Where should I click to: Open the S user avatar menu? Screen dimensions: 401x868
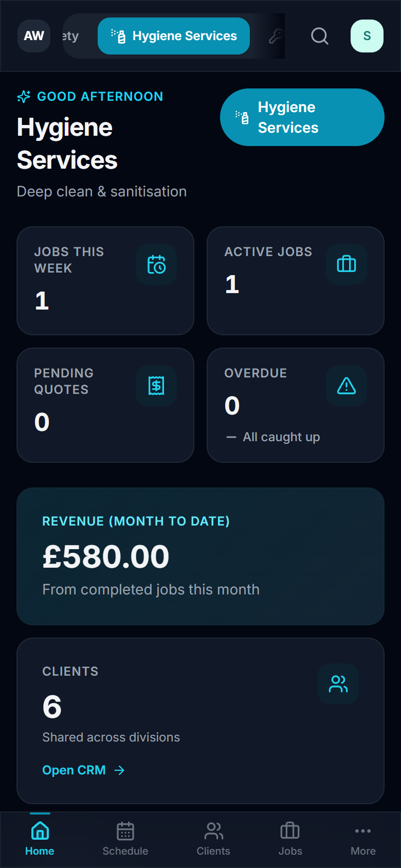367,36
